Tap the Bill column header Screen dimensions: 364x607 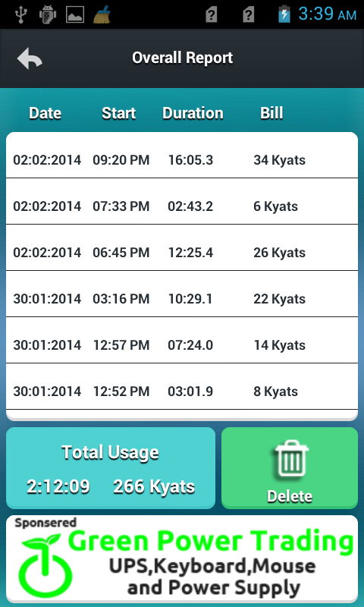tap(271, 113)
